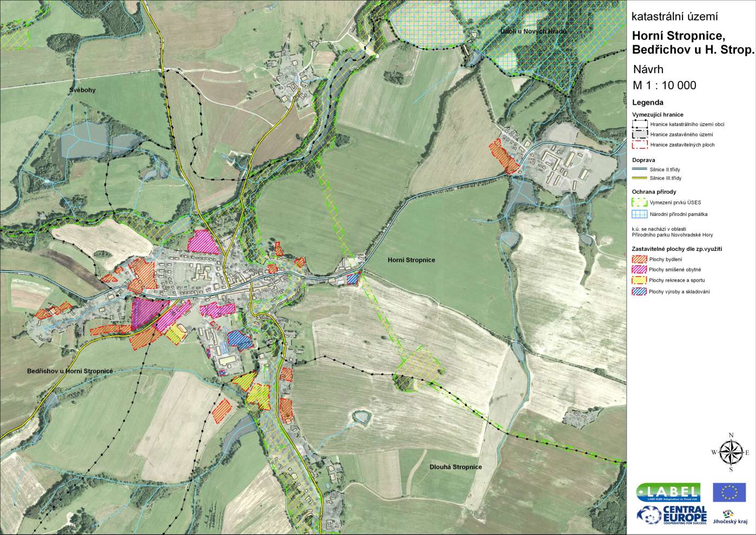Click the 'Svébohy' place name on the map

pos(82,90)
